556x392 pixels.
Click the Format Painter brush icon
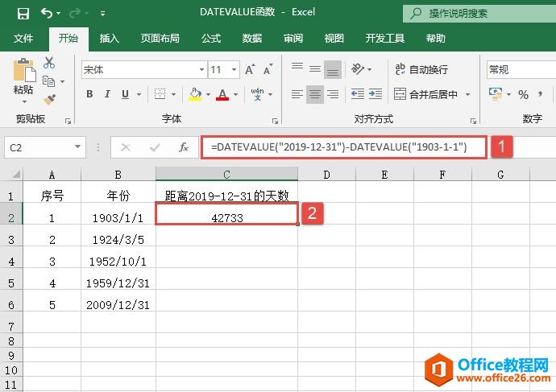[49, 100]
